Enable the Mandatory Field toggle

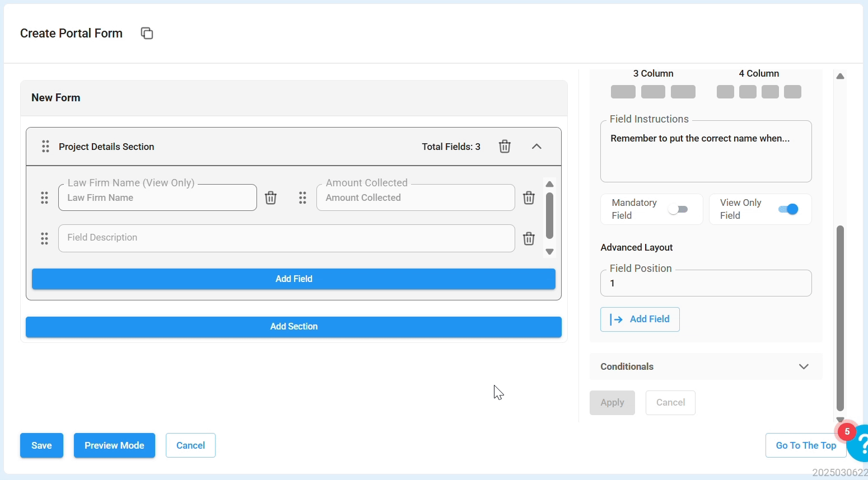click(678, 209)
